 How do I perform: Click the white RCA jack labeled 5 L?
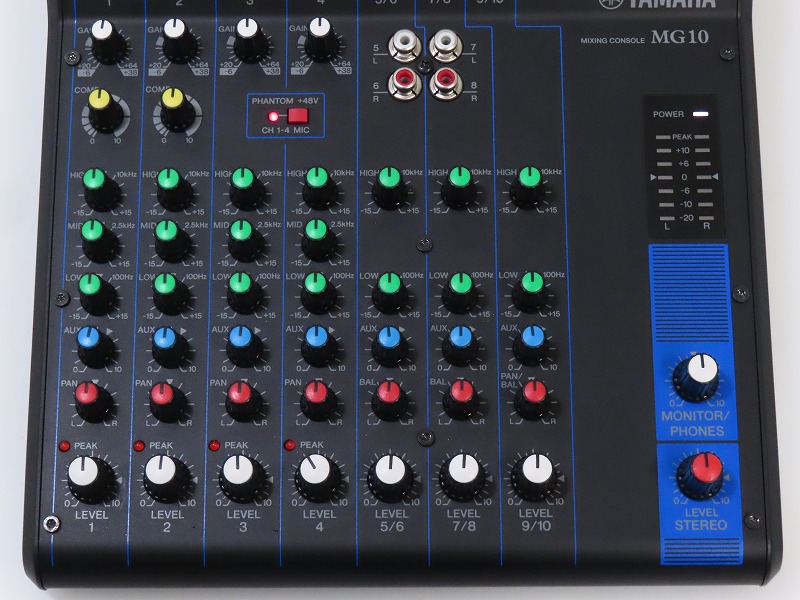tap(407, 47)
